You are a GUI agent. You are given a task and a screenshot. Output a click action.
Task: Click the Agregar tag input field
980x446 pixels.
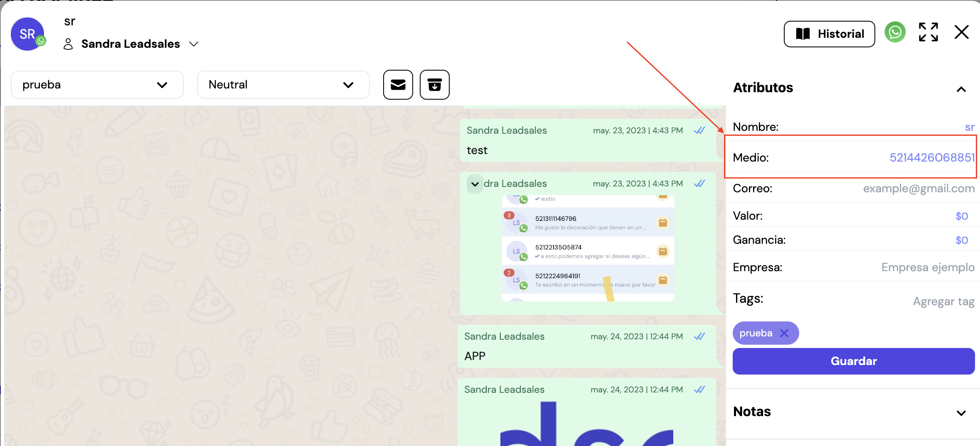coord(943,301)
